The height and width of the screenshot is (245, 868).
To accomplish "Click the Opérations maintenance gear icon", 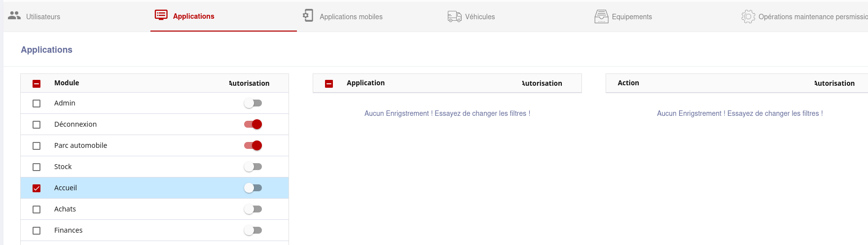I will pyautogui.click(x=748, y=16).
